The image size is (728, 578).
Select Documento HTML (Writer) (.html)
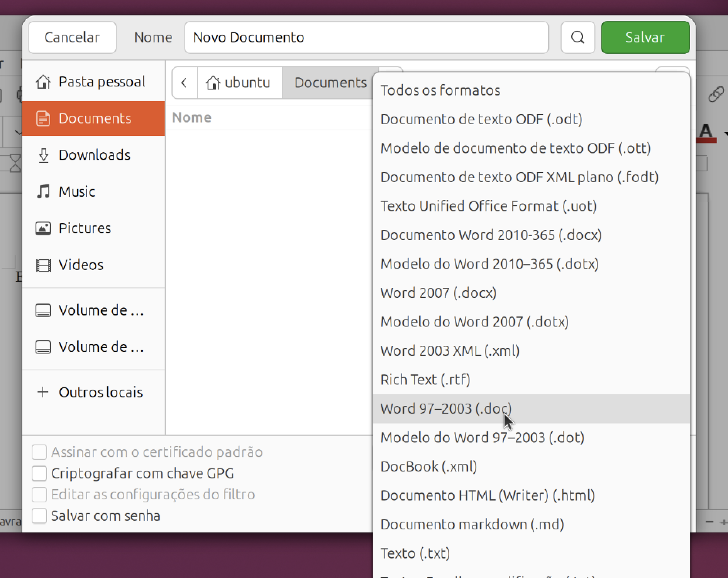[x=531, y=495]
